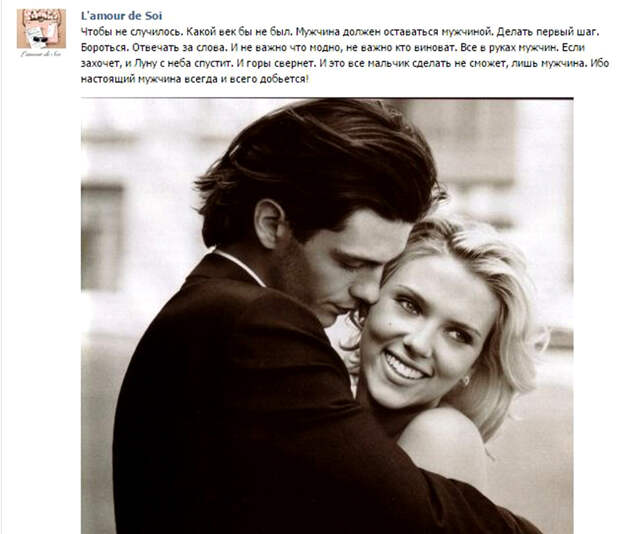Screen dimensions: 620x534
Task: Click the closing line "настоящий мужчина всегда"
Action: (x=194, y=79)
